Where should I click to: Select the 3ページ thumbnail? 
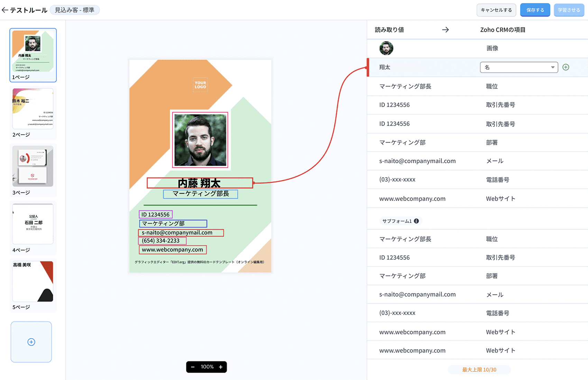(33, 170)
